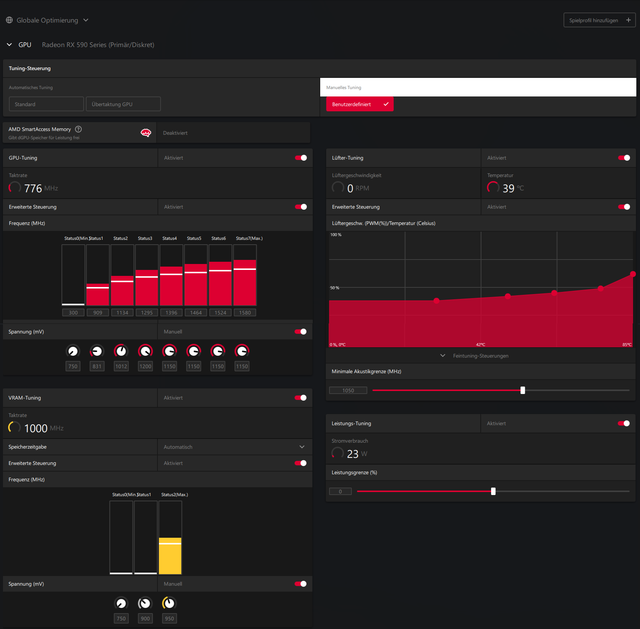Click the yellow VRAM voltage knob above 950
Image resolution: width=640 pixels, height=629 pixels.
click(x=169, y=603)
